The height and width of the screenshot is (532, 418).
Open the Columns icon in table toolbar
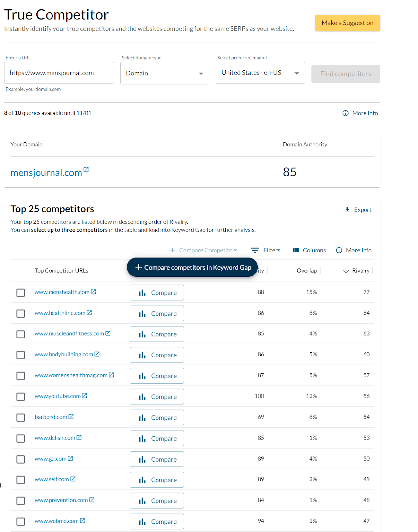(x=296, y=250)
